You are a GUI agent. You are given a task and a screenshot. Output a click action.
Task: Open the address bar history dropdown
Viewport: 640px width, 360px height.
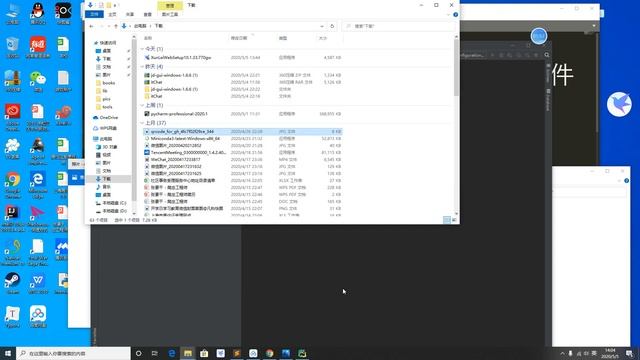coord(322,26)
